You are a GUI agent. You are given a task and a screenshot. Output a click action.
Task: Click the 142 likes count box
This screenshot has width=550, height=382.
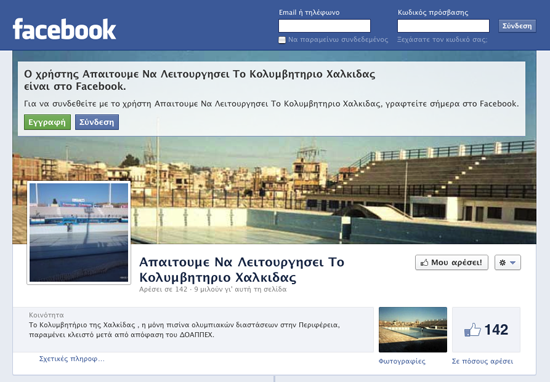tap(486, 330)
